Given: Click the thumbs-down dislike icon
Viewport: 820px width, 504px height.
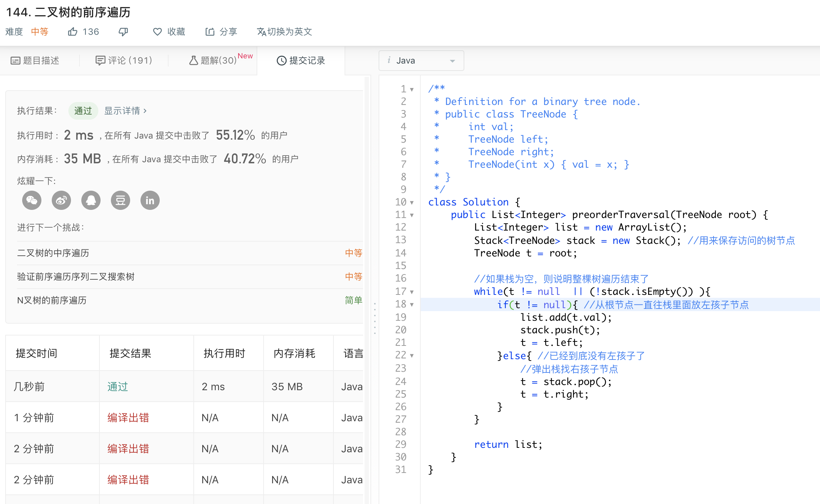Looking at the screenshot, I should [x=123, y=32].
